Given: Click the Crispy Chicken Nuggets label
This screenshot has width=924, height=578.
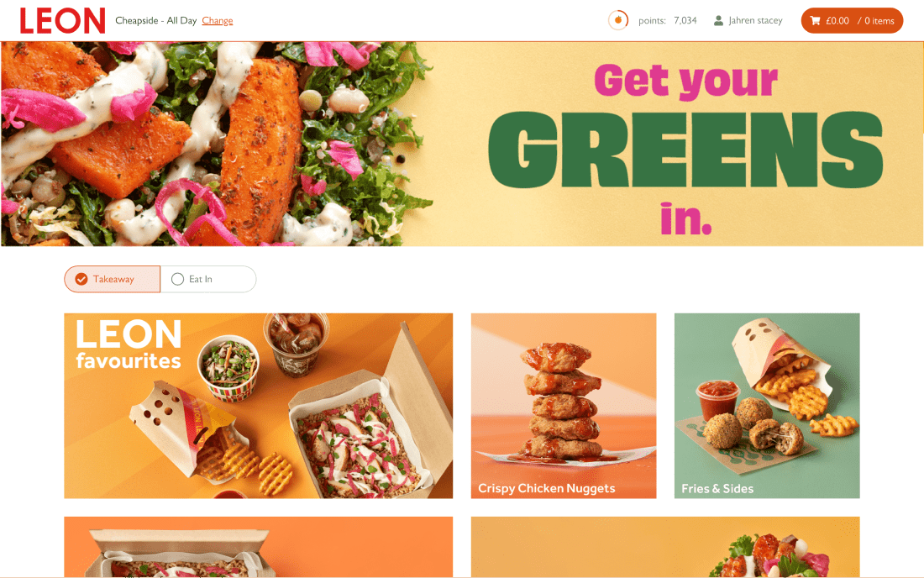Looking at the screenshot, I should point(546,488).
